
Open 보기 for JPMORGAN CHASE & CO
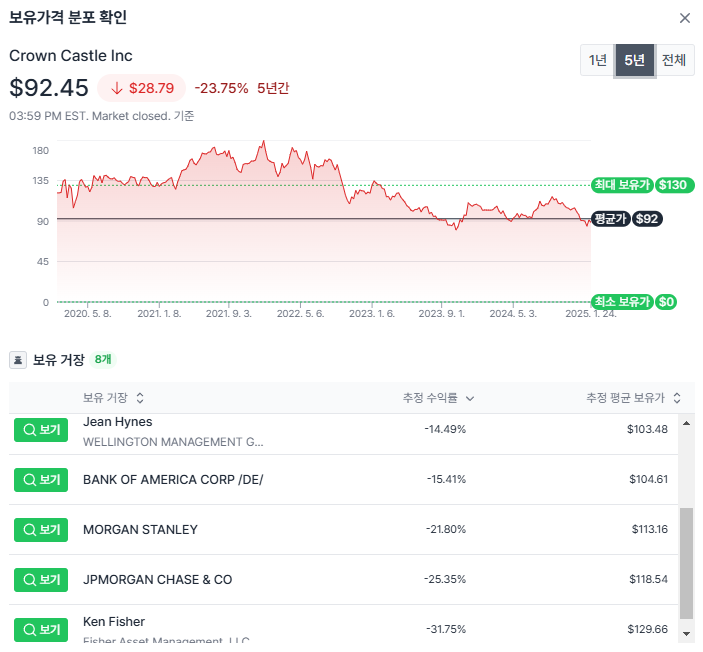tap(41, 580)
